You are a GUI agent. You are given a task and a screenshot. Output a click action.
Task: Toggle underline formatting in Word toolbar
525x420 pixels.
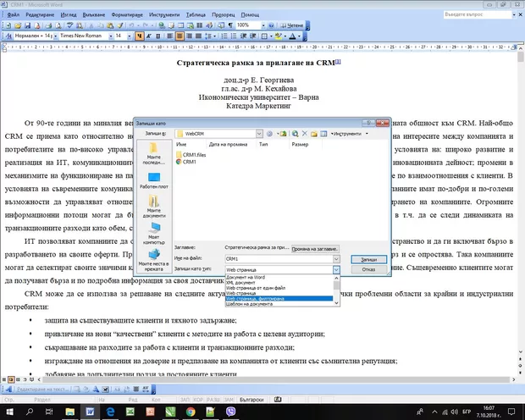[158, 36]
